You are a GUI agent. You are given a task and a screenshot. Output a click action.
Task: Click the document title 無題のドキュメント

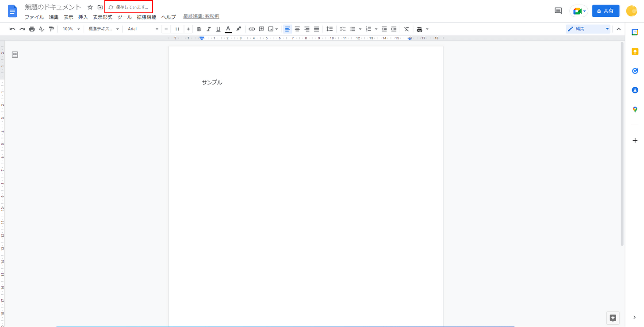click(x=53, y=7)
